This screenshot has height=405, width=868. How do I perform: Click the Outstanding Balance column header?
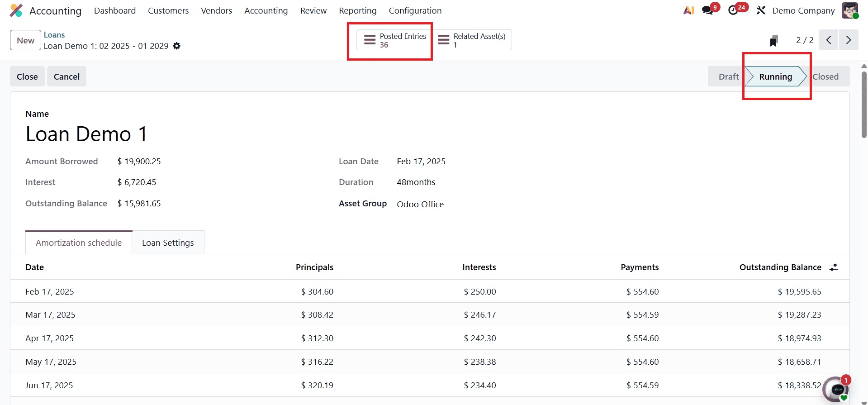(x=780, y=267)
